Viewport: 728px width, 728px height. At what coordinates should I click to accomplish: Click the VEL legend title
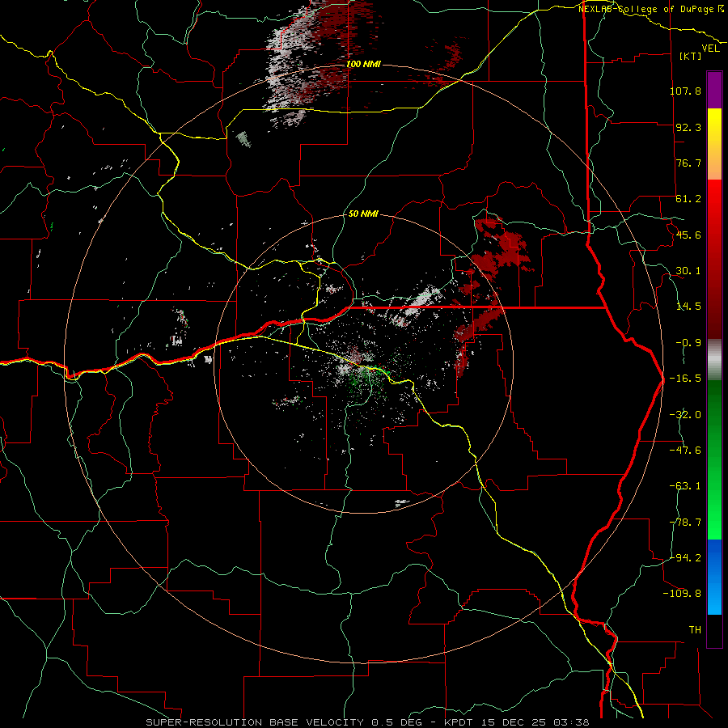point(710,49)
